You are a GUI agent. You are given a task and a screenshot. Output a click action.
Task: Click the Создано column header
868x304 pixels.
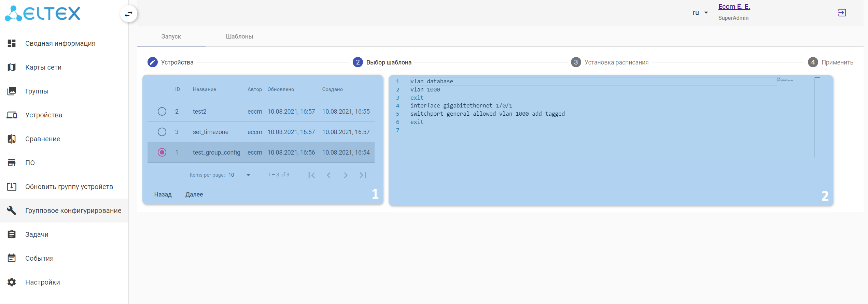332,89
